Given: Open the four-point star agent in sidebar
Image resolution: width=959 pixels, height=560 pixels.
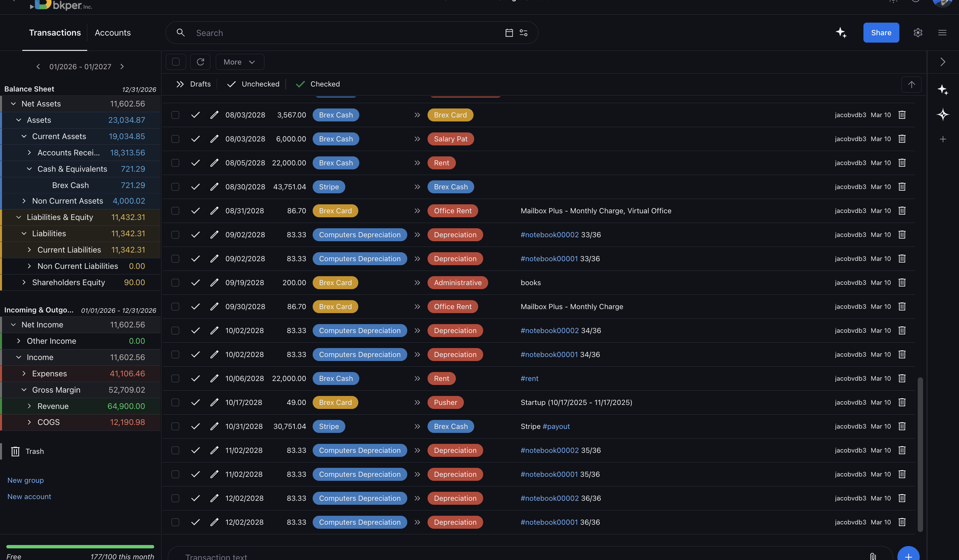Looking at the screenshot, I should [943, 114].
